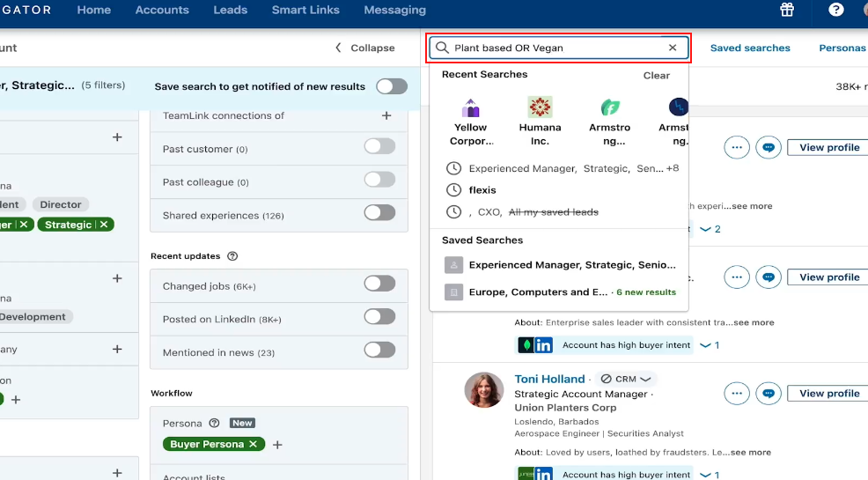The image size is (868, 480).
Task: Add TeamLink connections filter with plus icon
Action: (x=386, y=115)
